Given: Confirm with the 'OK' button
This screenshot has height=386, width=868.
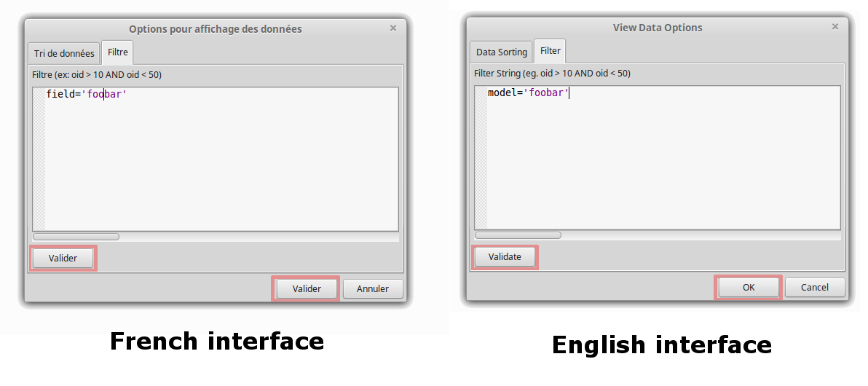Looking at the screenshot, I should coord(749,287).
